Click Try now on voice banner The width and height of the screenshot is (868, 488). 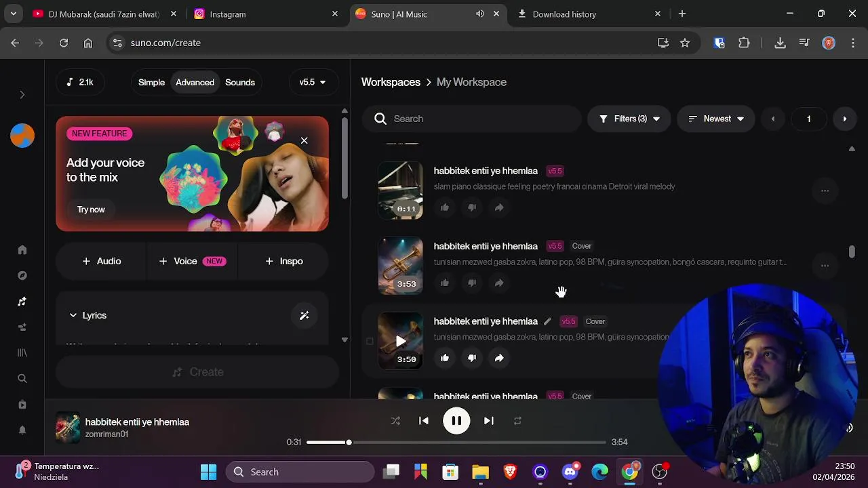tap(91, 209)
